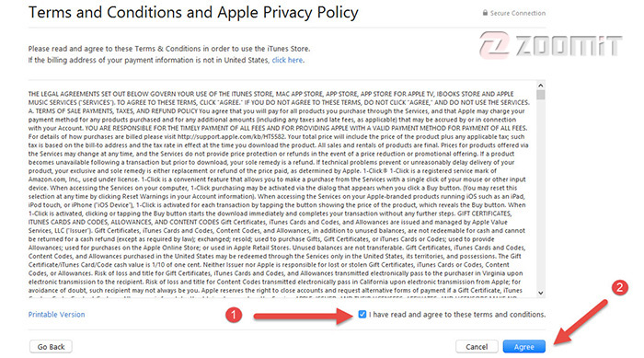The image size is (644, 358).
Task: Click the Secure Connection label
Action: 518,13
